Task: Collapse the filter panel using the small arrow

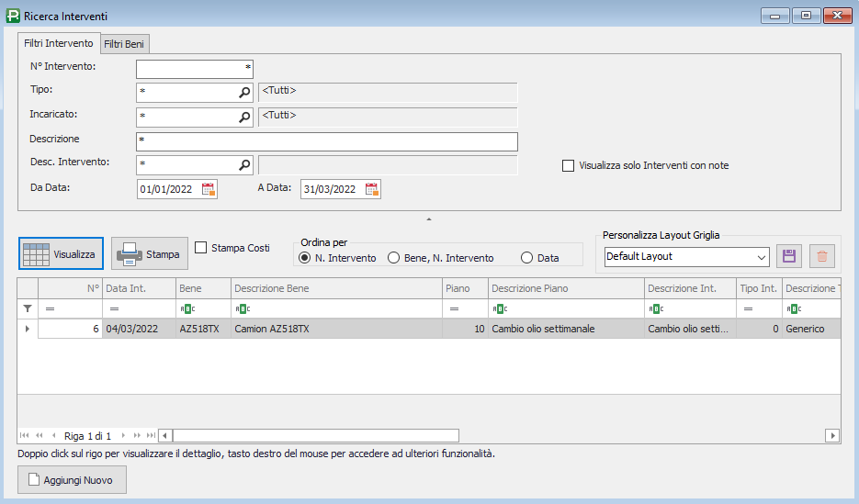Action: coord(429,219)
